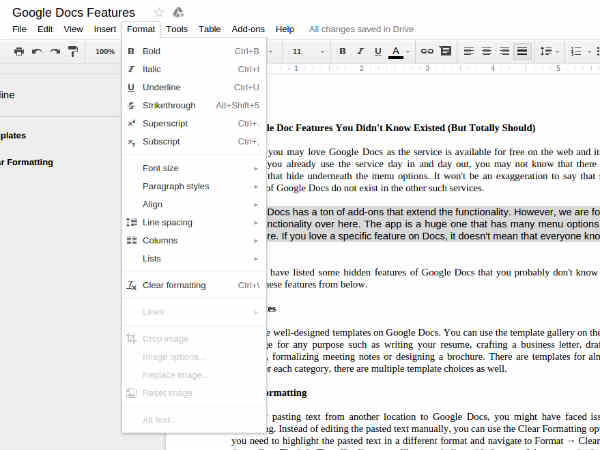Viewport: 600px width, 450px height.
Task: Select Strikethrough from the Format menu
Action: tap(168, 105)
